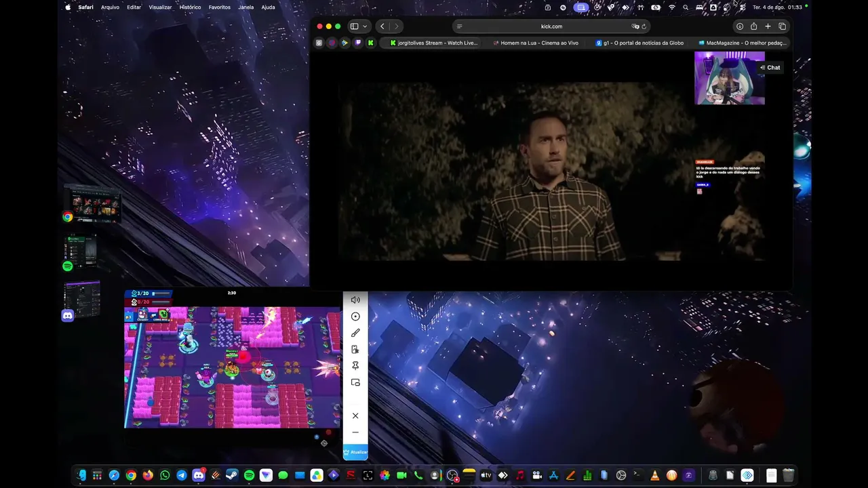This screenshot has width=868, height=488.
Task: Open VLC from the dock
Action: pos(655,475)
